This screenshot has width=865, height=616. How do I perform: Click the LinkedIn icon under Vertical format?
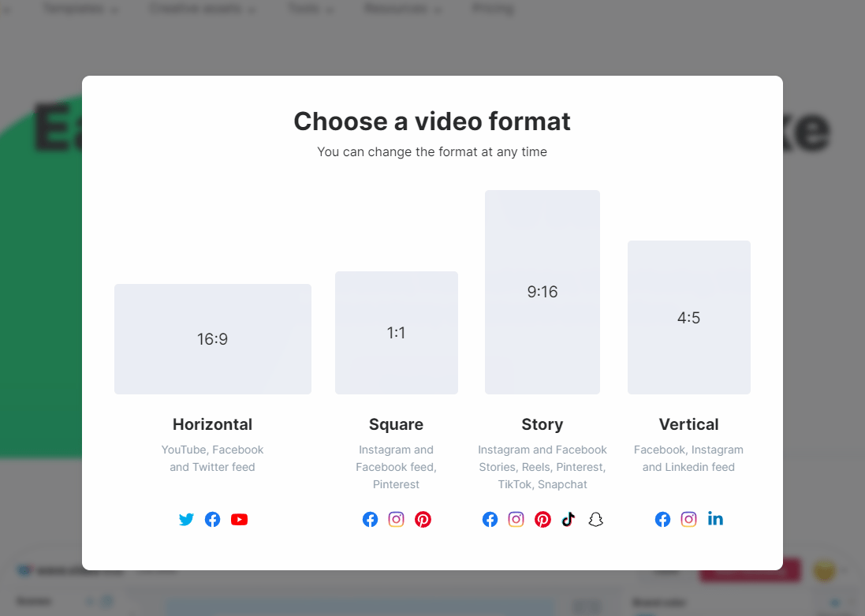[715, 519]
